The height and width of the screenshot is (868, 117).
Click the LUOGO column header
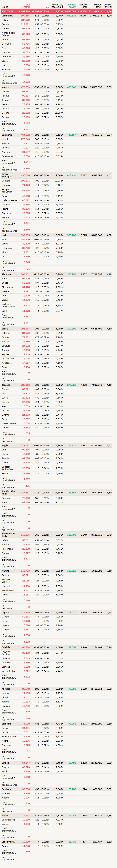(x=5, y=7)
